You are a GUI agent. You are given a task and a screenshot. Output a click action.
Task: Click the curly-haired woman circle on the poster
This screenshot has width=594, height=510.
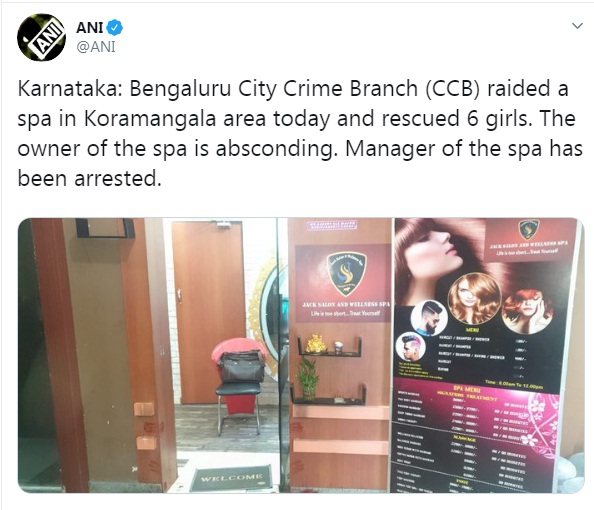[x=475, y=299]
